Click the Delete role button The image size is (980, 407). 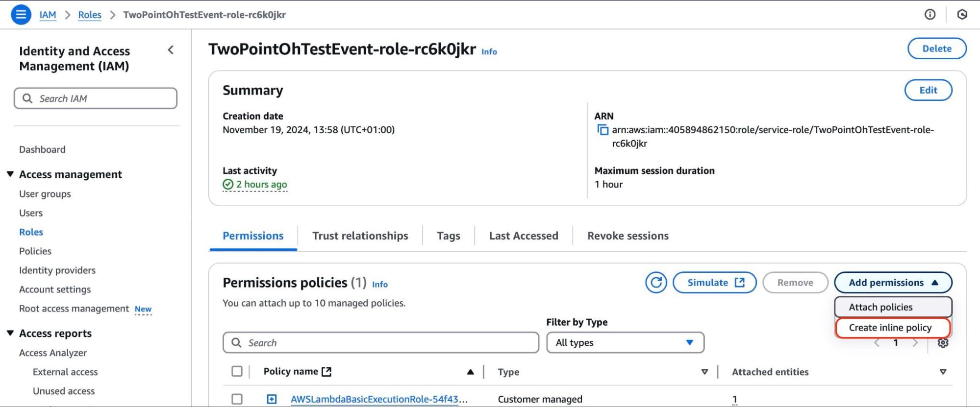click(937, 48)
